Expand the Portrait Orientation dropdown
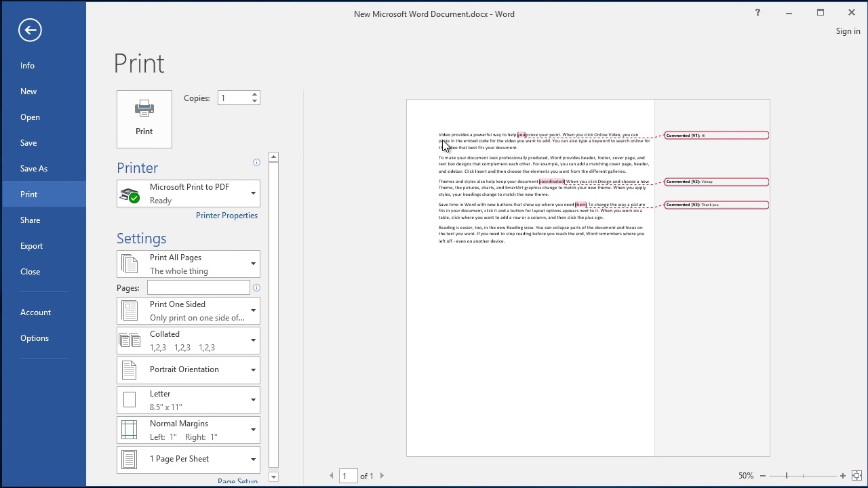This screenshot has width=868, height=488. 189,370
